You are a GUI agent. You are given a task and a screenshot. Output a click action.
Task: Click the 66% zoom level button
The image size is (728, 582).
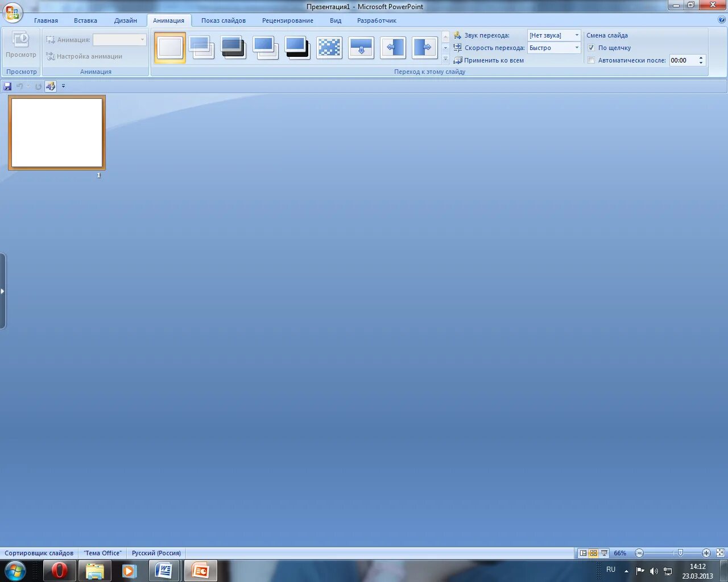(x=620, y=553)
